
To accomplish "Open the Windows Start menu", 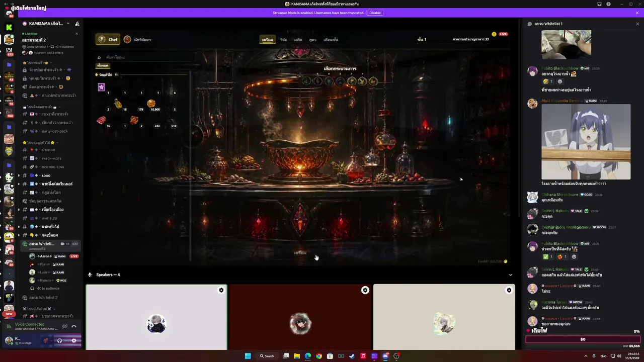I will (x=248, y=356).
